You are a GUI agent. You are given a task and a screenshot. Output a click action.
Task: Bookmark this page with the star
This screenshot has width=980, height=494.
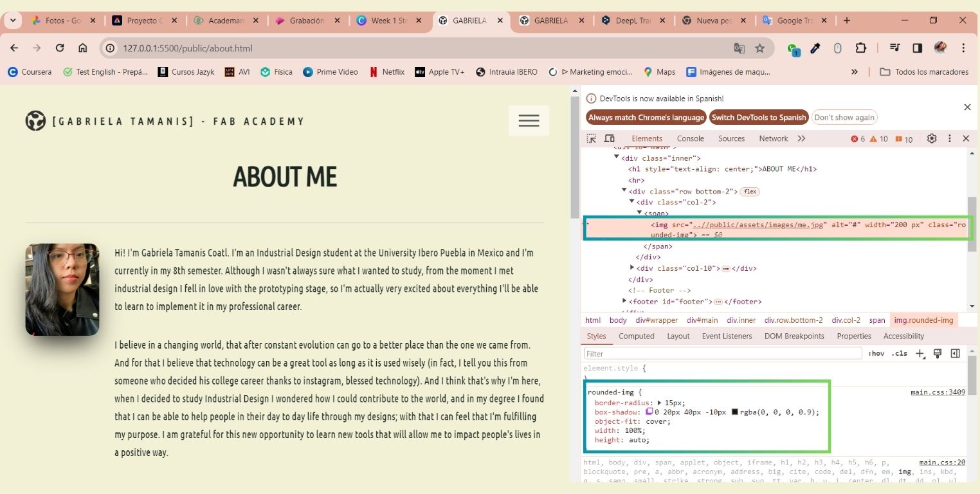click(759, 48)
